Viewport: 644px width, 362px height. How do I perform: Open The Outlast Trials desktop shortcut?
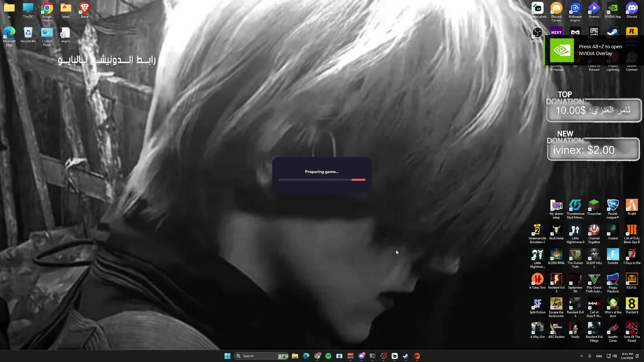pos(575,258)
